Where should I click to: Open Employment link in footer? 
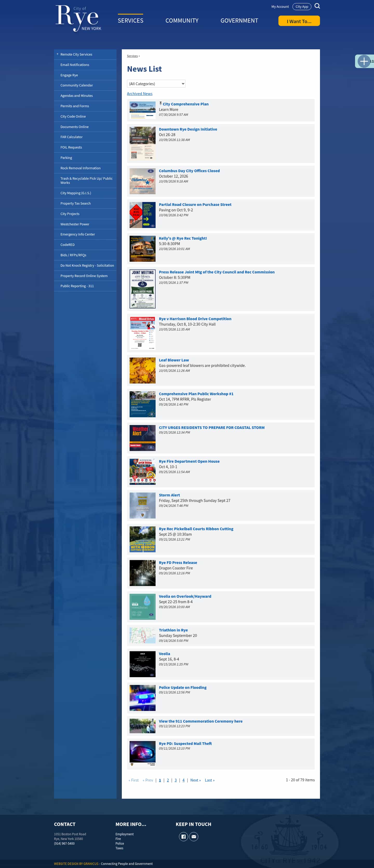click(125, 834)
